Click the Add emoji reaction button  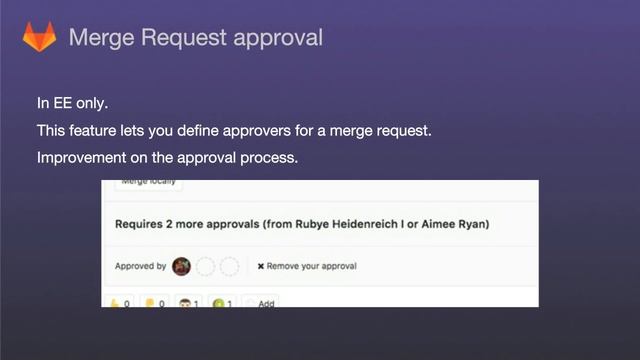click(x=261, y=301)
